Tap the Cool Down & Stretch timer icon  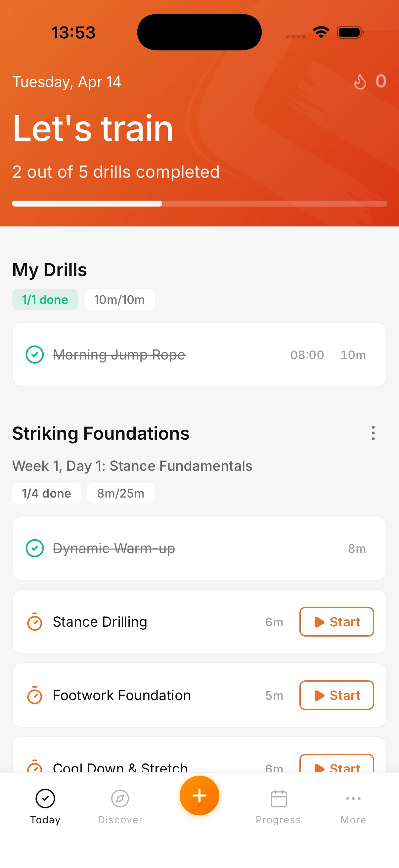click(x=35, y=766)
